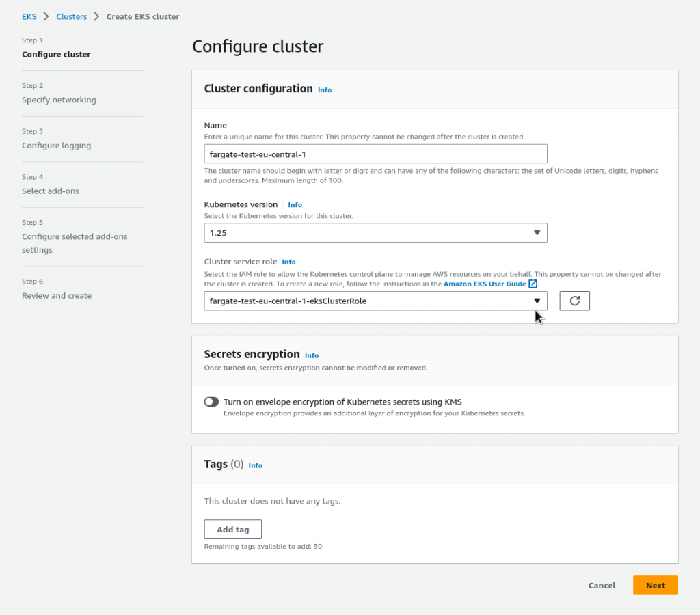Screen dimensions: 700x615
Task: Click the refresh icon next to Cluster service role
Action: 574,301
